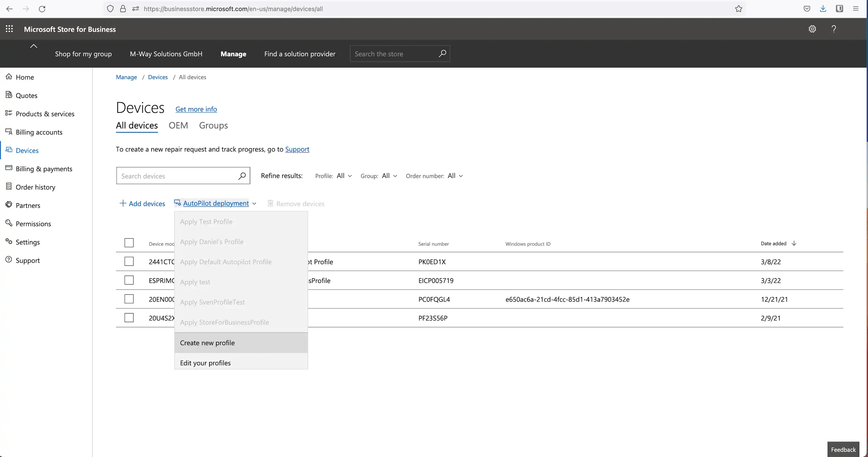Click the Billing & payments card icon
This screenshot has width=868, height=457.
[x=9, y=168]
